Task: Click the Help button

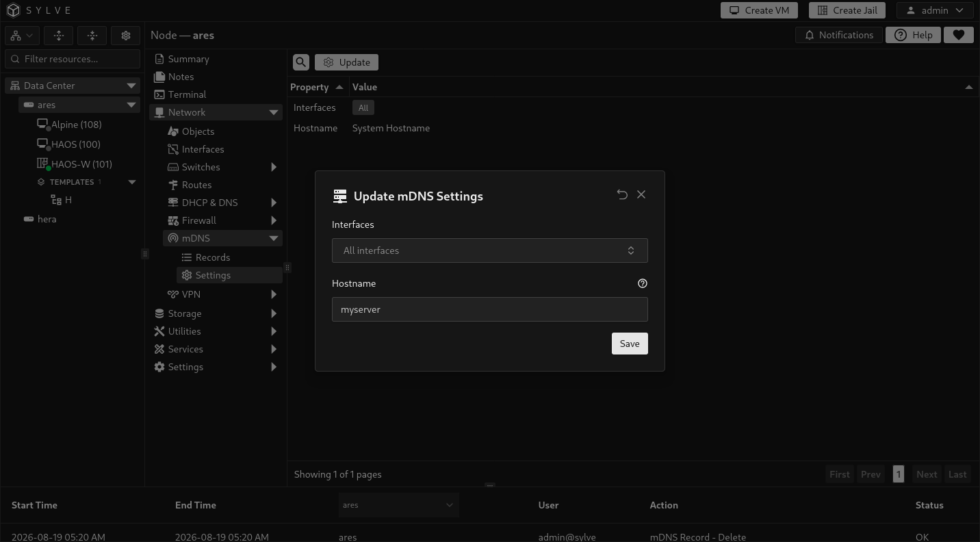Action: pos(913,35)
